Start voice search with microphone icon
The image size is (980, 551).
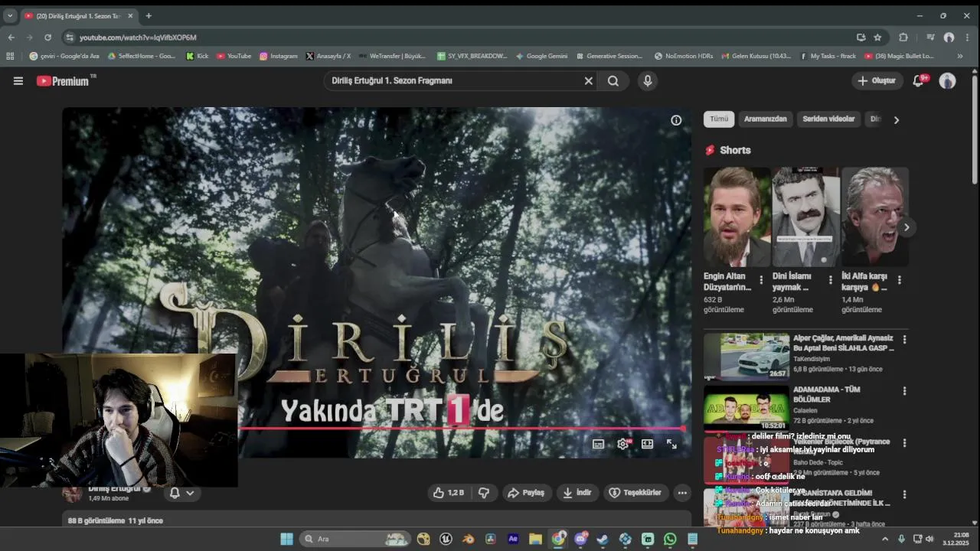pos(648,80)
